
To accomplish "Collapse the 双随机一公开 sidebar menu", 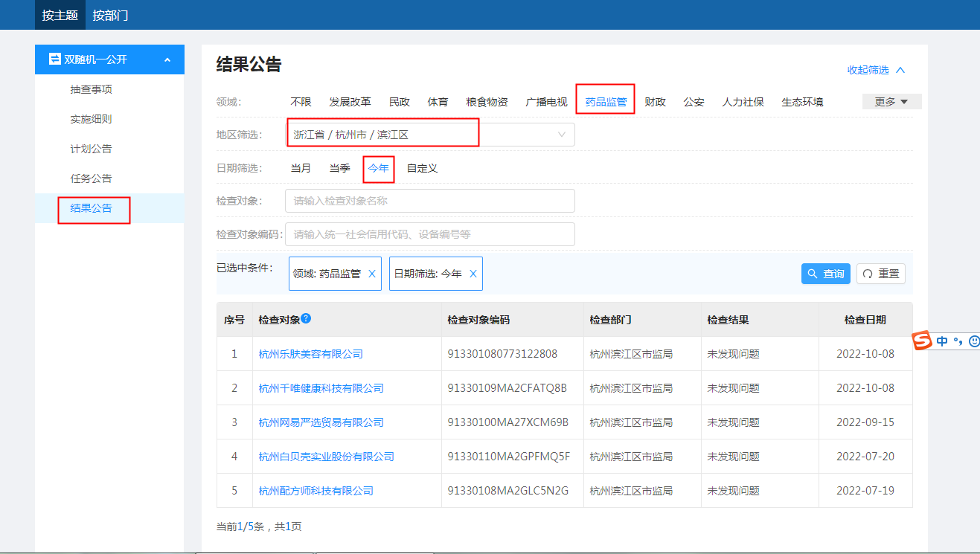I will click(167, 59).
